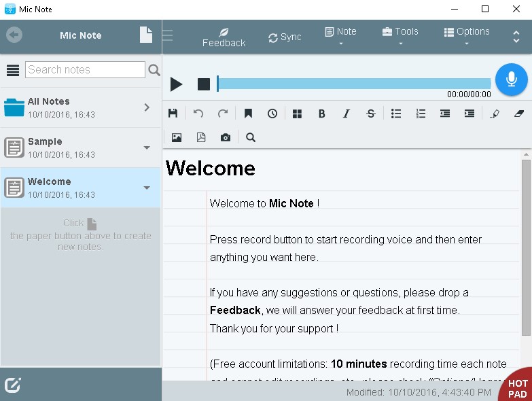Undo the last edit
Screen dimensions: 532x401
[x=198, y=114]
